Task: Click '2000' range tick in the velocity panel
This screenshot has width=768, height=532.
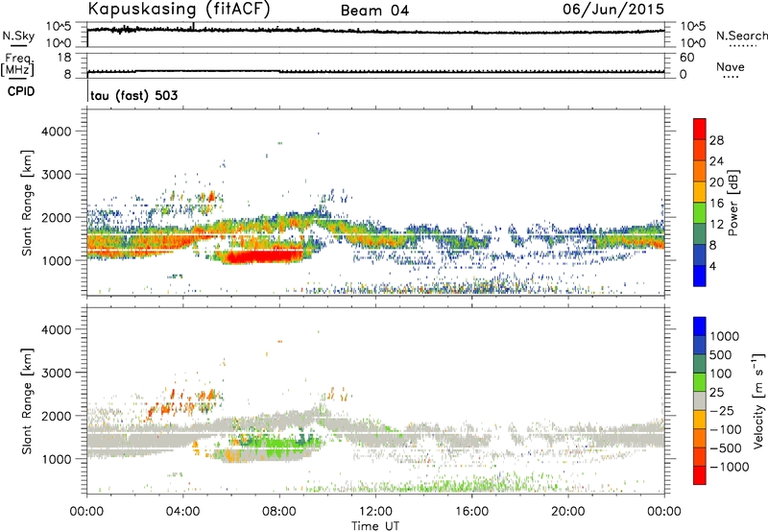Action: pyautogui.click(x=57, y=416)
